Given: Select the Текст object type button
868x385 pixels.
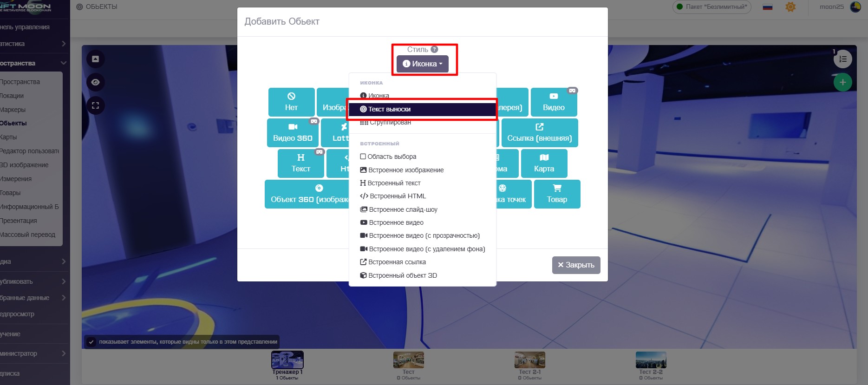Looking at the screenshot, I should (301, 163).
